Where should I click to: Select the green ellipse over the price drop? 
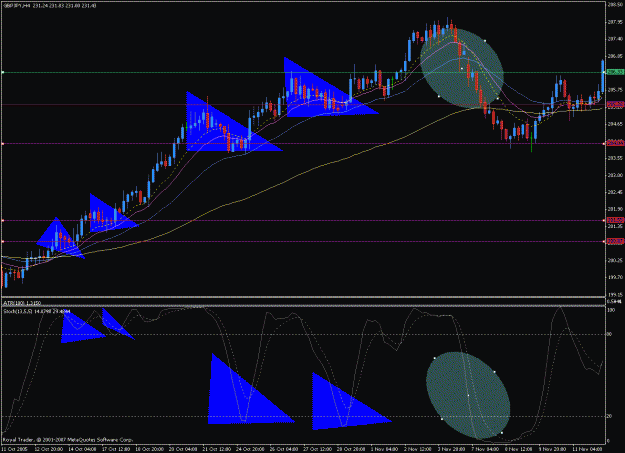click(462, 68)
